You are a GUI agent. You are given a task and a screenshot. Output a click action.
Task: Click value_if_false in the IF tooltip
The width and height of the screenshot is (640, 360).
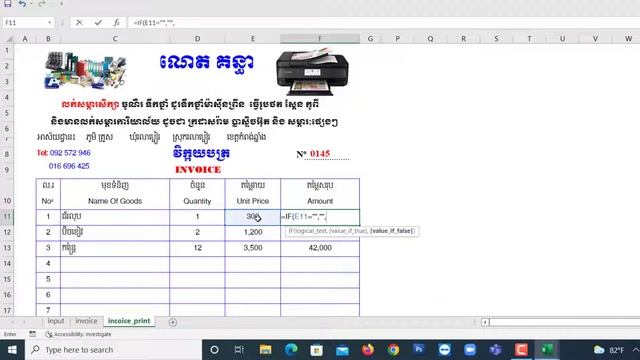(391, 231)
